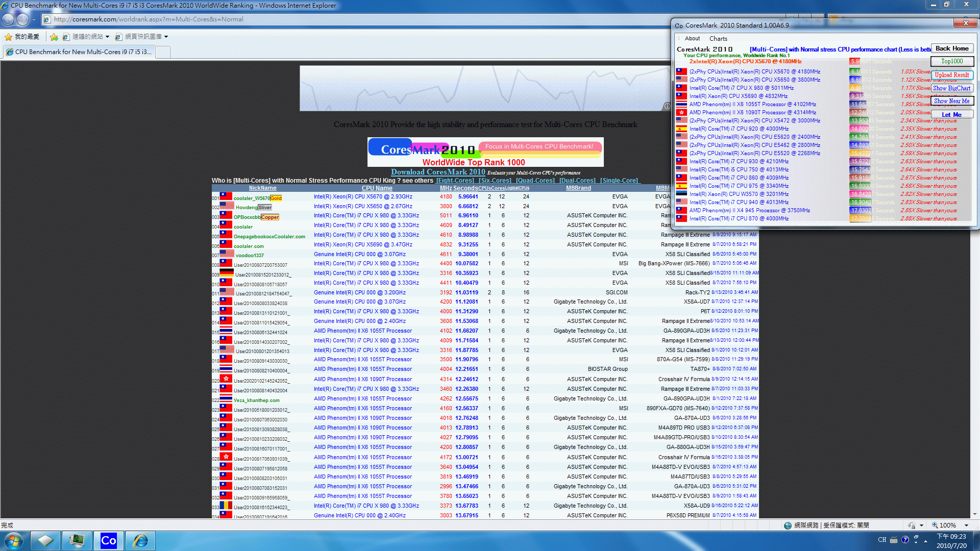Open 我的最愛 favorites menu

click(x=22, y=37)
